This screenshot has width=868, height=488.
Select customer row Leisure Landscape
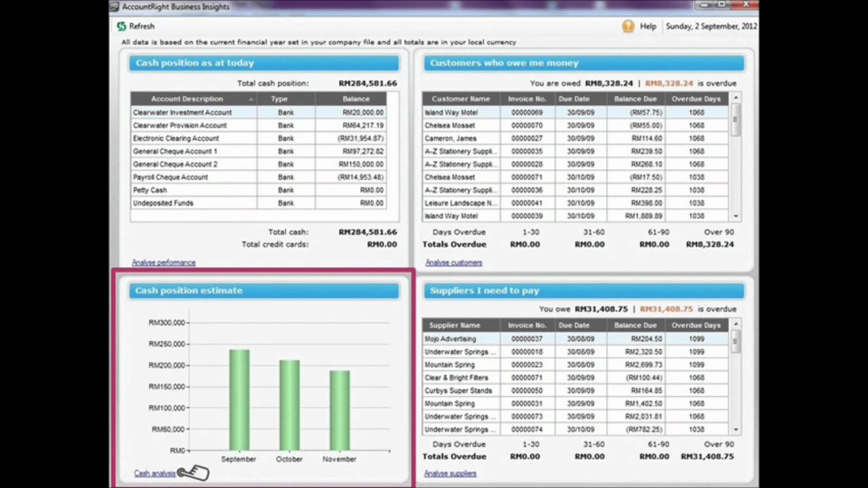[x=575, y=203]
